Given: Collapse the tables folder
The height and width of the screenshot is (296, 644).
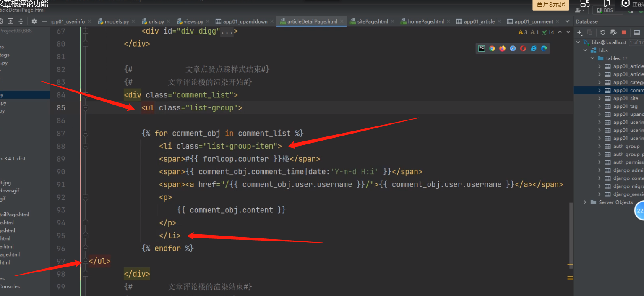Looking at the screenshot, I should 593,58.
